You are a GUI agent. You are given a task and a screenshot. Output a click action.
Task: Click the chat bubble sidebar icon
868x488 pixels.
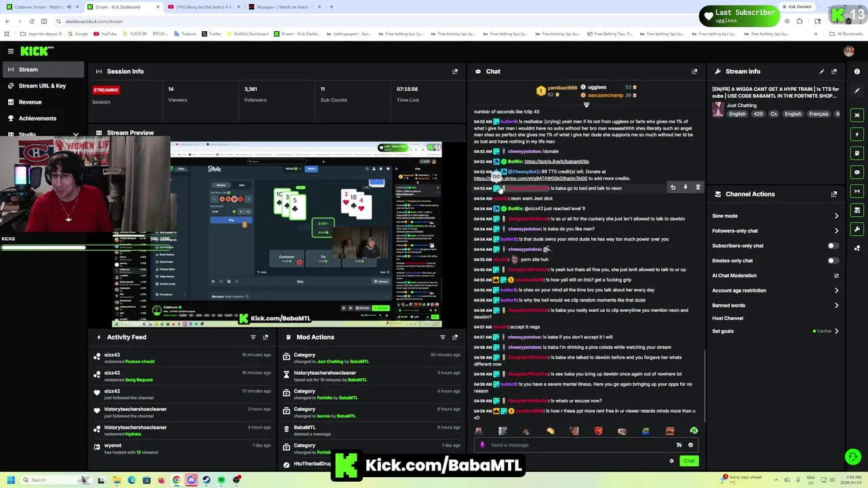click(x=857, y=172)
